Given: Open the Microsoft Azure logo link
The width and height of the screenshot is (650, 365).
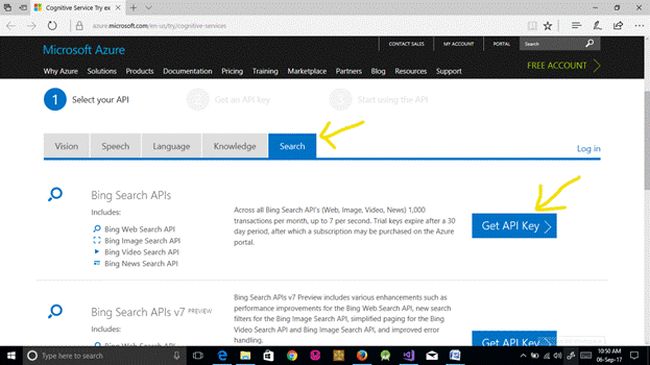Looking at the screenshot, I should point(84,50).
